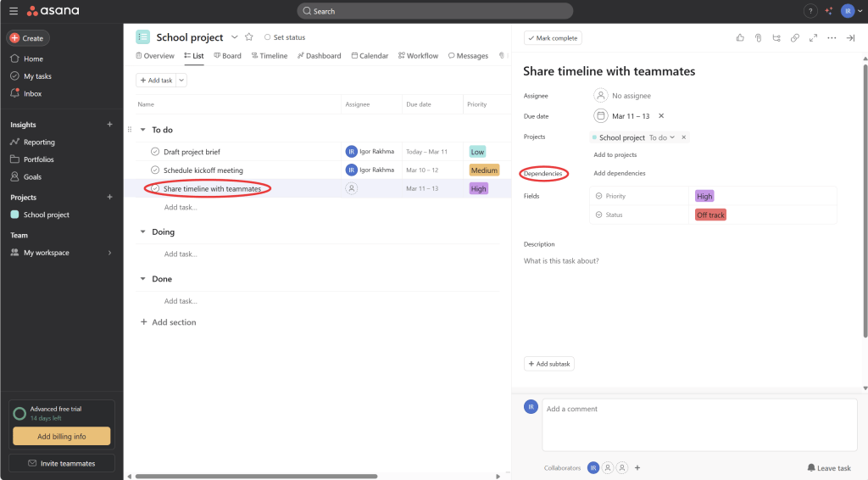Click the Off track status tag
Image resolution: width=868 pixels, height=480 pixels.
(x=710, y=215)
